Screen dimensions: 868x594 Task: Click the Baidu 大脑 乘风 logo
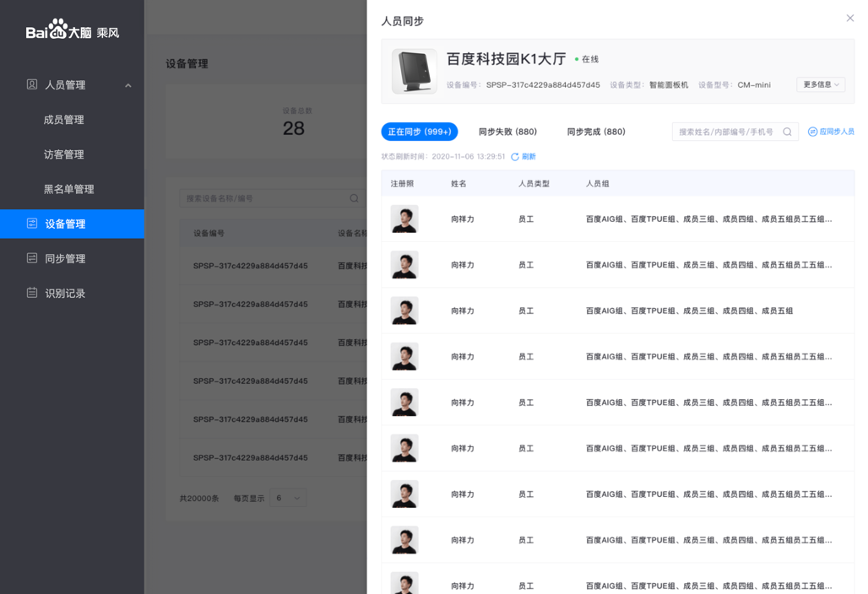coord(73,31)
